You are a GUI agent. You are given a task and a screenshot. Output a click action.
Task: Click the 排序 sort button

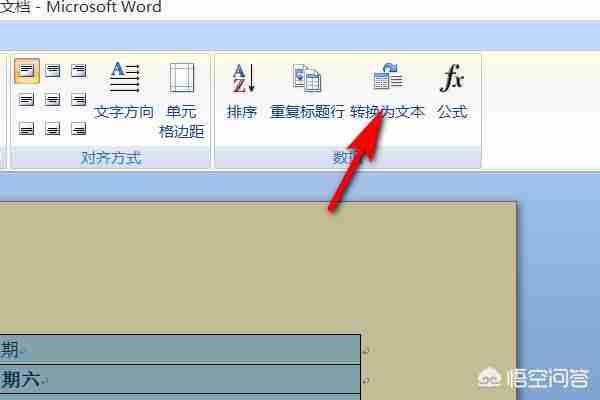click(x=242, y=91)
